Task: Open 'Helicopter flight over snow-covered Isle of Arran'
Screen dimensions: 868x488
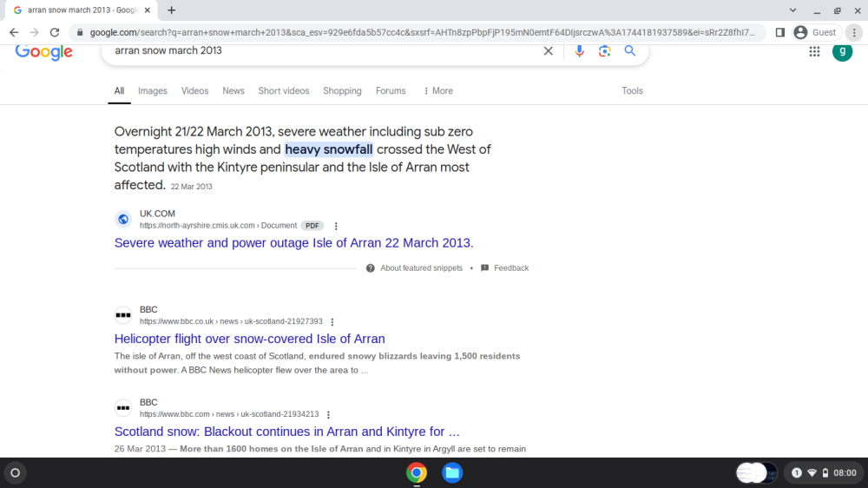Action: pos(250,339)
